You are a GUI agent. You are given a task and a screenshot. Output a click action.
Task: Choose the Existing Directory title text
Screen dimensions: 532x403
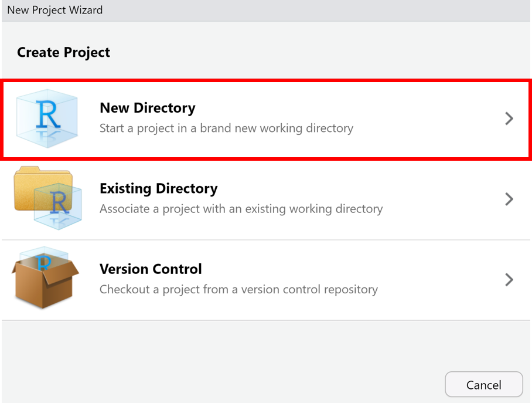[x=158, y=188]
